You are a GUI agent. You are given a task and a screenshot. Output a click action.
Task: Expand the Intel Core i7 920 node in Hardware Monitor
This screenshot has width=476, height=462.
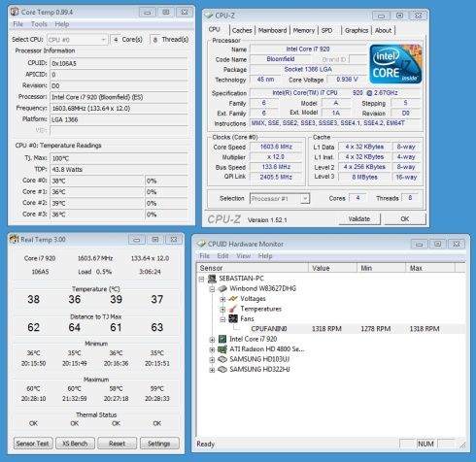(212, 339)
